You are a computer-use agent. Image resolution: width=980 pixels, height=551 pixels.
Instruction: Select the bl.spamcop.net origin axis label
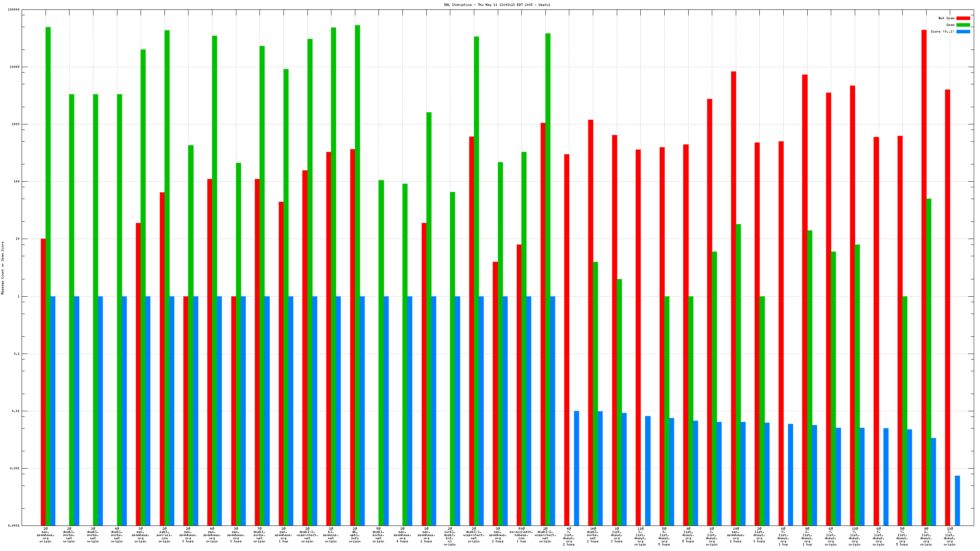pos(331,535)
